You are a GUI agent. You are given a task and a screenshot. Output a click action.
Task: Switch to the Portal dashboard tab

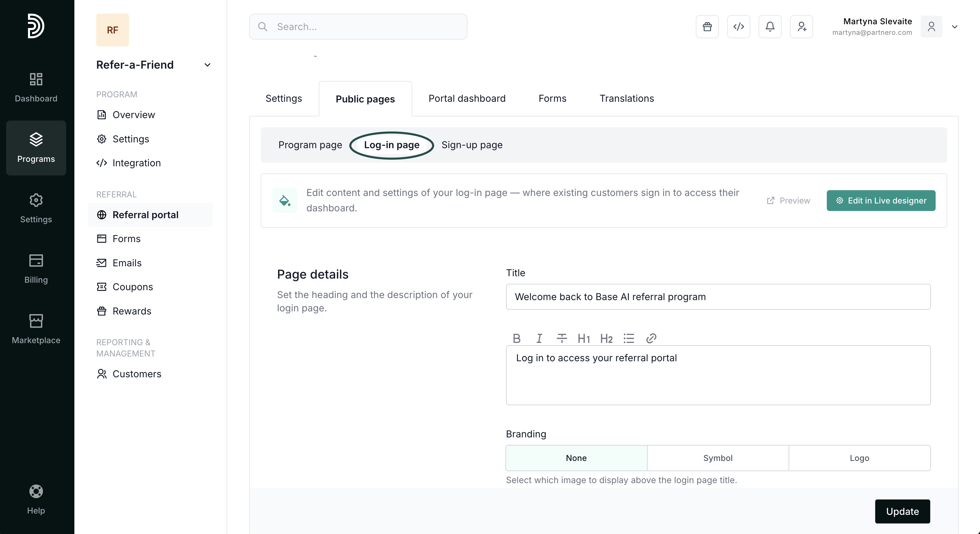467,99
